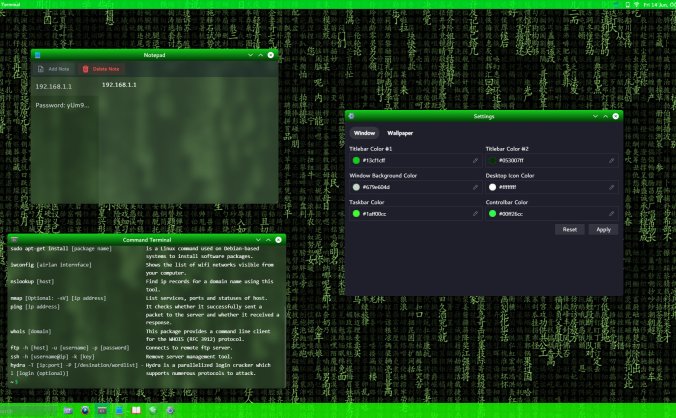Screen dimensions: 676x418
Task: Open the Titlebar Color #1 green swatch
Action: (356, 160)
